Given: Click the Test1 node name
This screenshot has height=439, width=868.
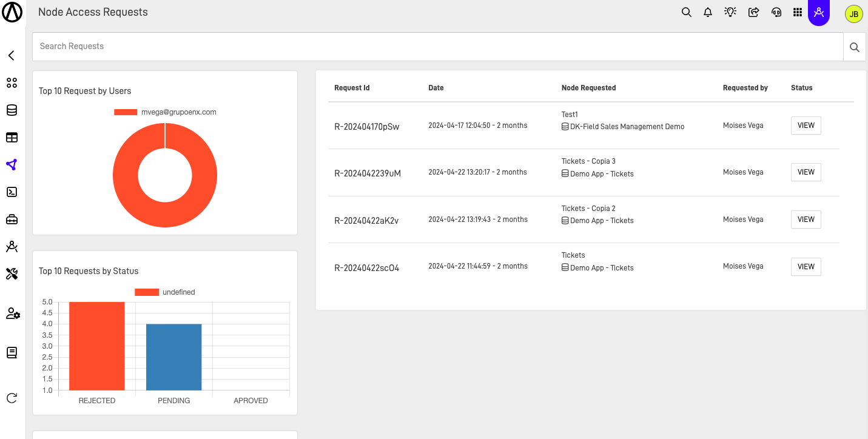Looking at the screenshot, I should (x=570, y=115).
